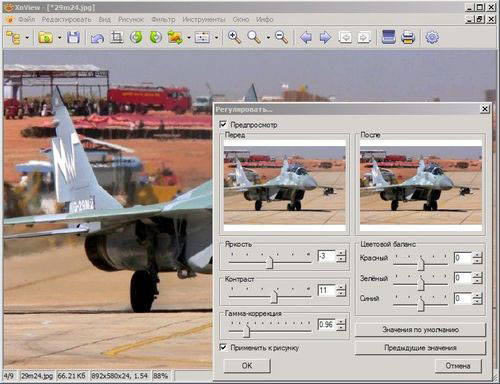
Task: Go to the previous image with the blue left arrow
Action: [x=306, y=37]
